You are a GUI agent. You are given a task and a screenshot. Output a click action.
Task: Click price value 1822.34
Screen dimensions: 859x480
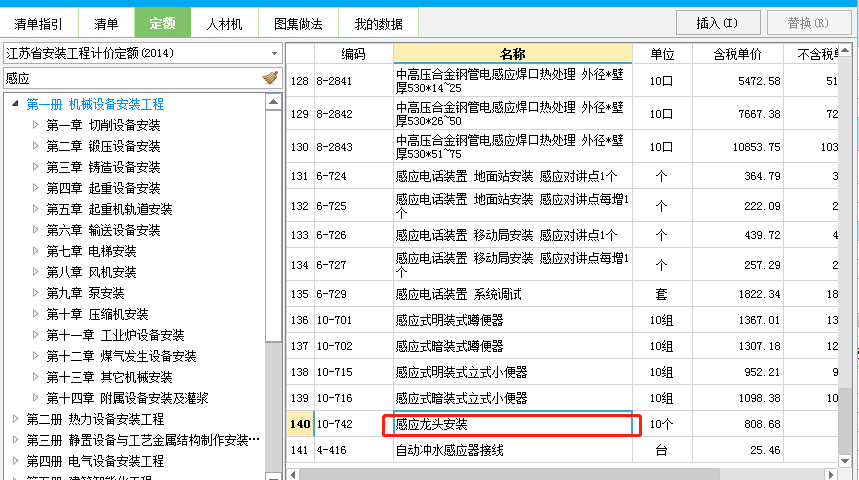pyautogui.click(x=759, y=294)
